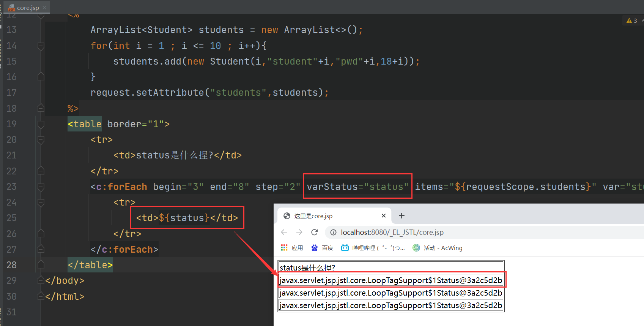Collapse fold marker at line 26
Viewport: 644px width, 326px height.
click(x=41, y=234)
